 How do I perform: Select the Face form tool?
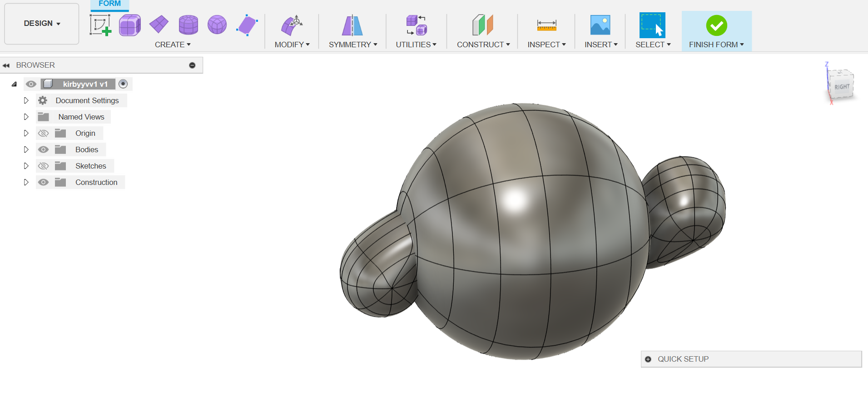[247, 25]
